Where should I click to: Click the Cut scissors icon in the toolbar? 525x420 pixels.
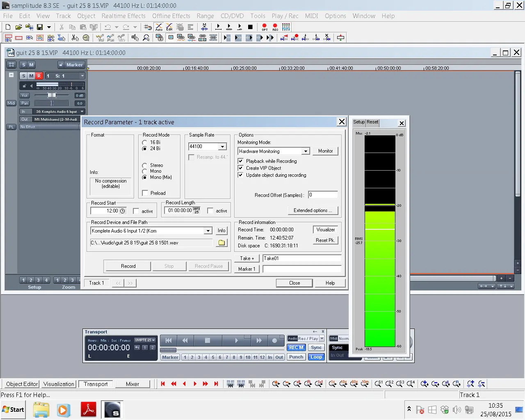(62, 27)
